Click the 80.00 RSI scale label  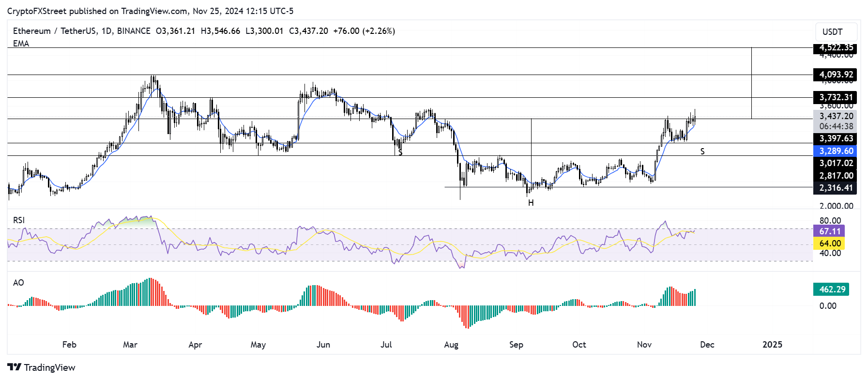[830, 221]
